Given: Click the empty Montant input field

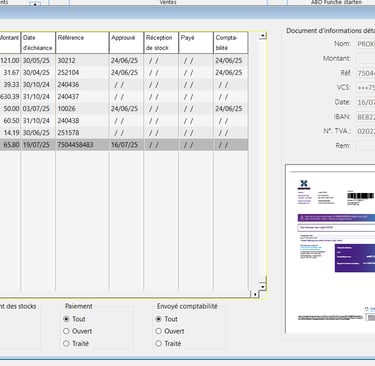Looking at the screenshot, I should coord(366,58).
